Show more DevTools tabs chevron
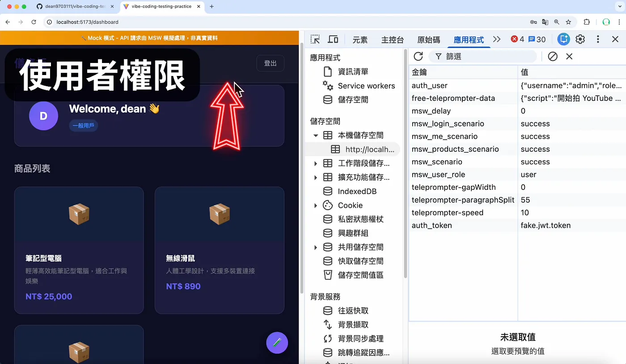Image resolution: width=626 pixels, height=364 pixels. coord(497,39)
